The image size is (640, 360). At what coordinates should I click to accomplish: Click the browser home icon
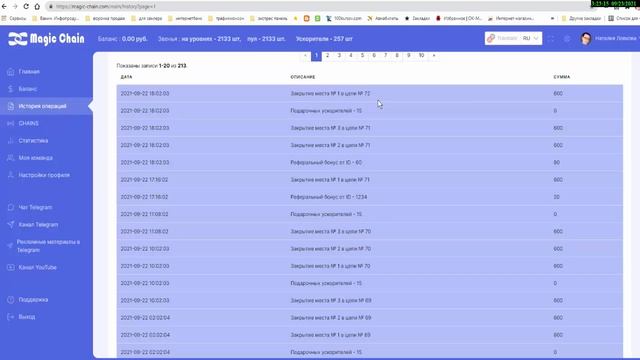tap(37, 7)
